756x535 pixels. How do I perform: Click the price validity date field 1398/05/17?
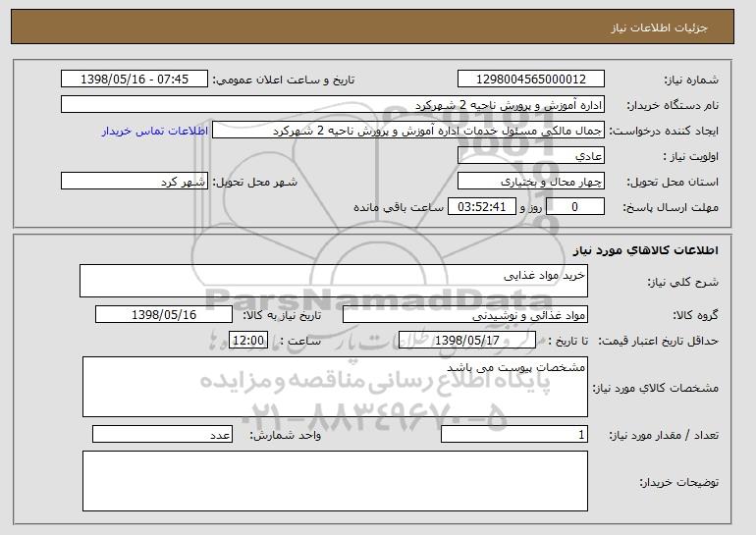click(x=467, y=341)
